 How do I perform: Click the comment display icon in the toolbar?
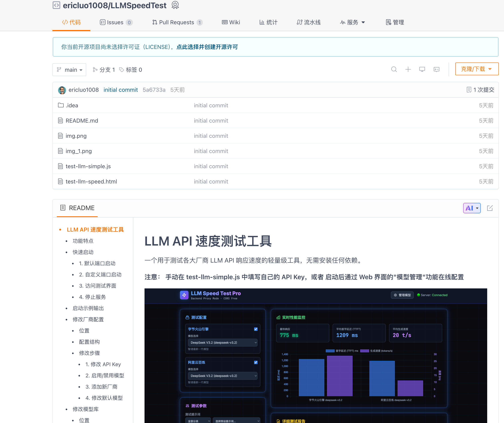coord(437,69)
